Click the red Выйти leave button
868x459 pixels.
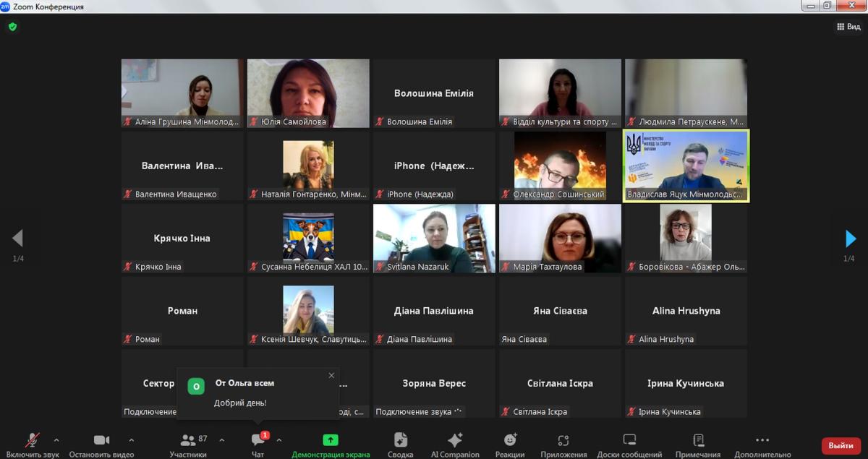tap(841, 446)
